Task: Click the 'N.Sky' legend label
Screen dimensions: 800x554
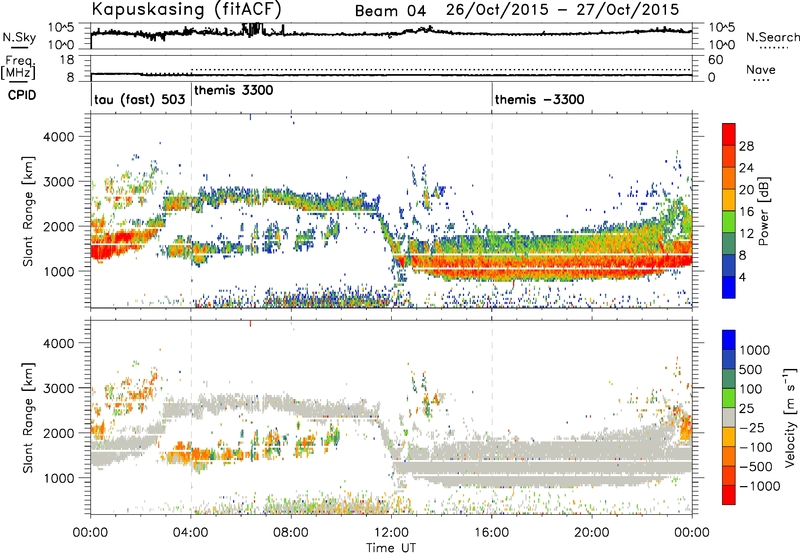Action: (x=19, y=37)
